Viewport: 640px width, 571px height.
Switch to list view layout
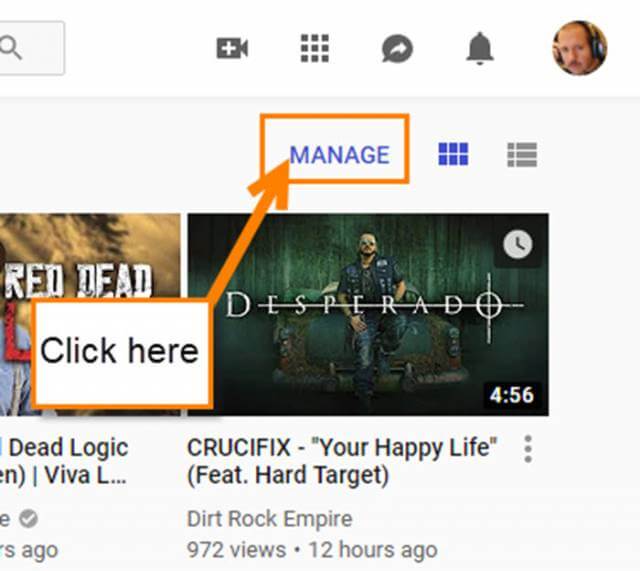[522, 155]
